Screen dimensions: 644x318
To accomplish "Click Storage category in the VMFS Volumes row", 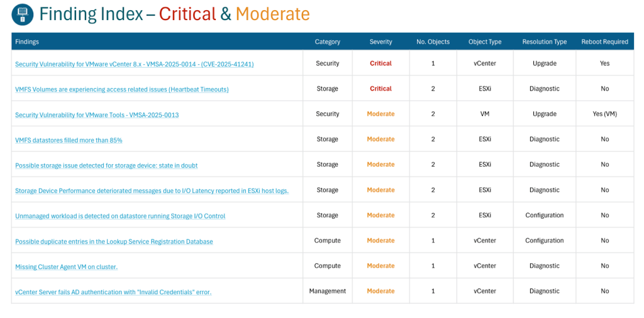I will click(327, 89).
